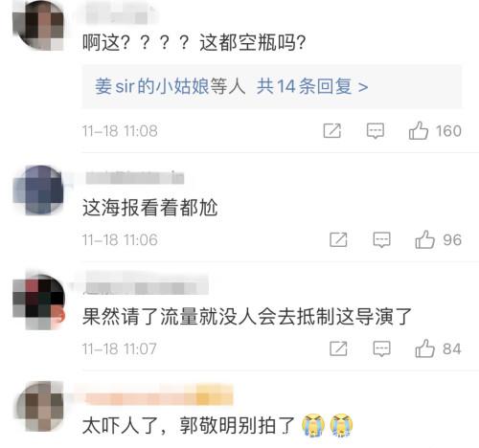The image size is (479, 448).
Task: Repost the 11-18 11:07 comment
Action: pyautogui.click(x=338, y=348)
